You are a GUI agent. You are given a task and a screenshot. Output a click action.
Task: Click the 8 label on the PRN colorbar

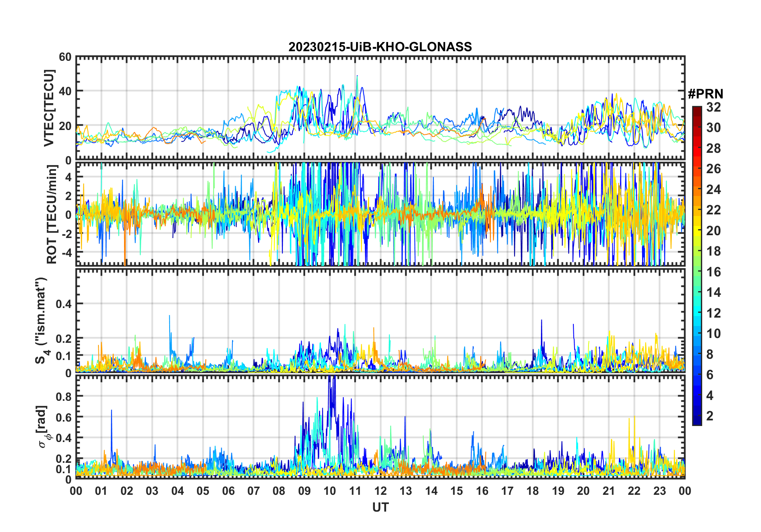point(710,354)
